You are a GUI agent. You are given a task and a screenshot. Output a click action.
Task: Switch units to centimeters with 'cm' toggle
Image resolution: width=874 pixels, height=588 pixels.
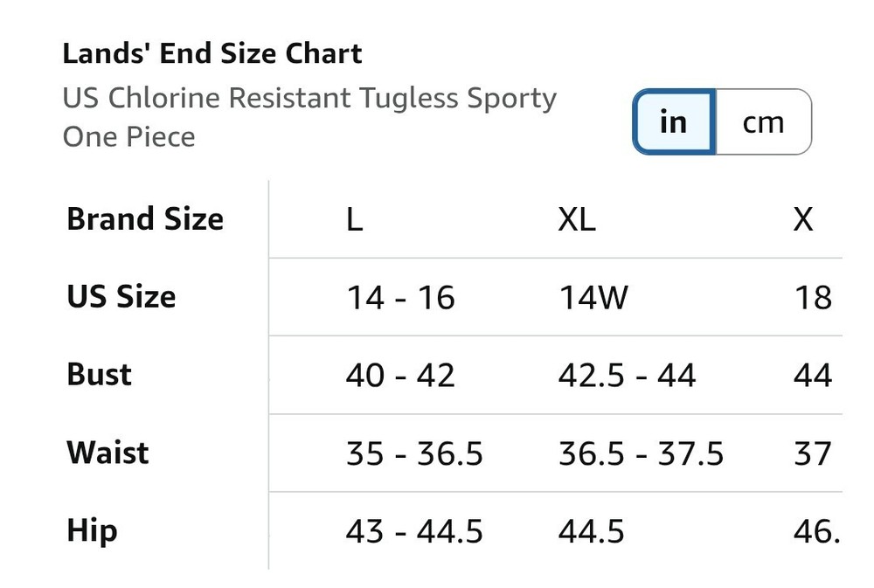(x=763, y=121)
